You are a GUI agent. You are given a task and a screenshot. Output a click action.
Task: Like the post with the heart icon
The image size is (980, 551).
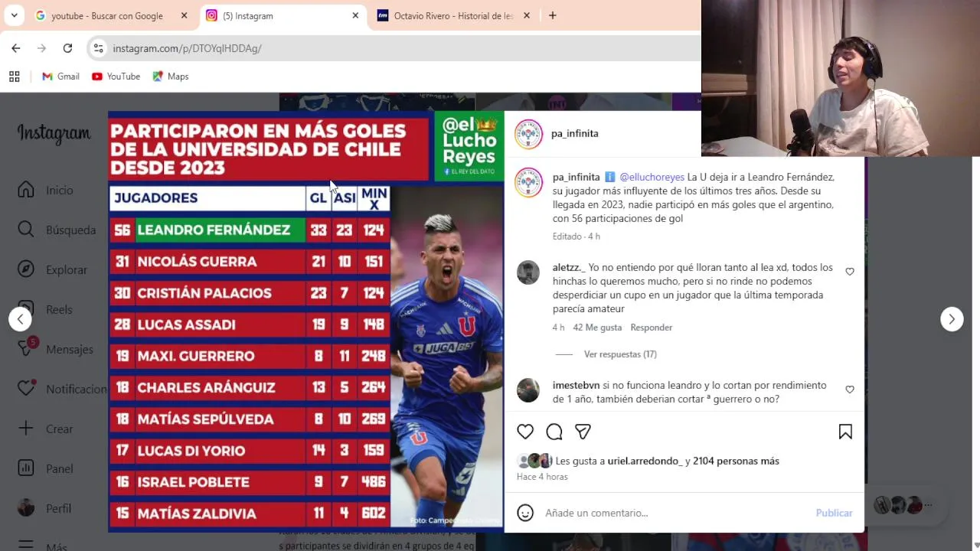(525, 432)
